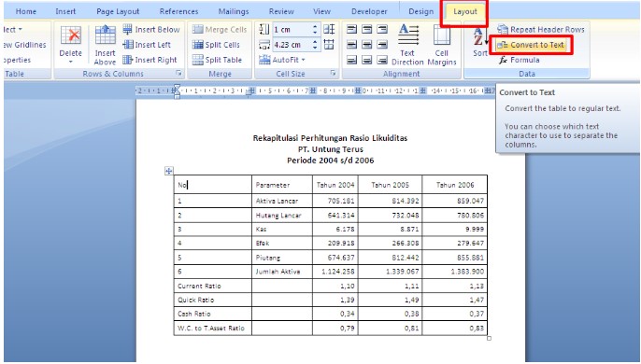Click Insert Below rows button
Viewport: 641px width, 364px height.
click(x=151, y=30)
